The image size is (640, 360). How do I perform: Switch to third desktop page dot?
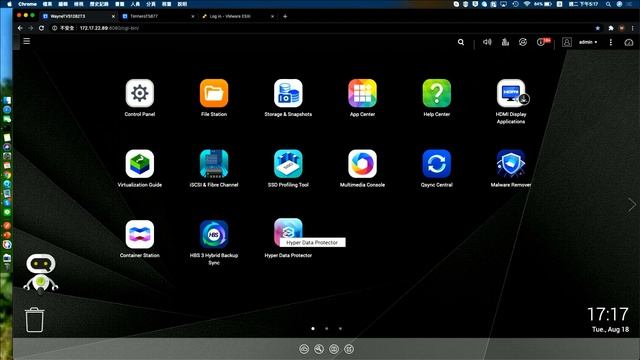(x=340, y=329)
